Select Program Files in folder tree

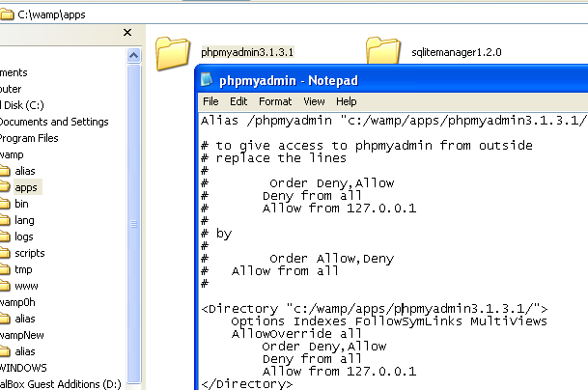coord(29,138)
